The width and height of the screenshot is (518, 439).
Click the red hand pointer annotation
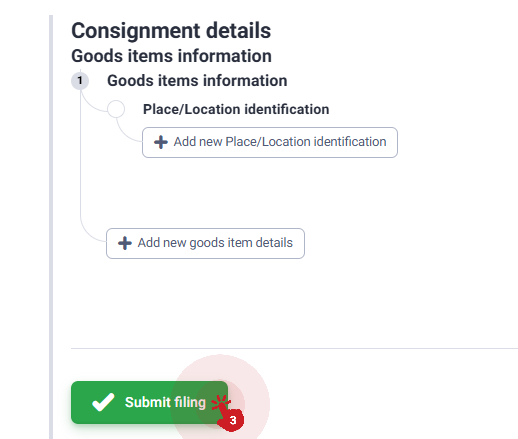(227, 413)
